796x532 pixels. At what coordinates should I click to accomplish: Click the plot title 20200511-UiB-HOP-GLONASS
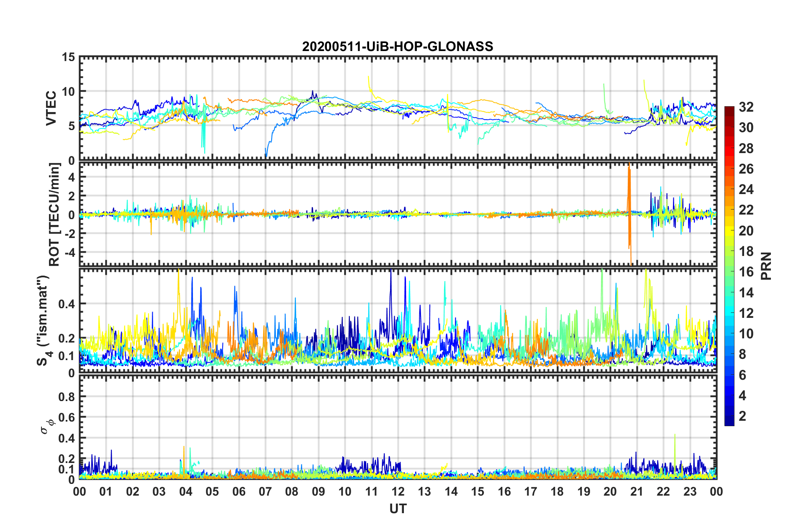tap(398, 46)
